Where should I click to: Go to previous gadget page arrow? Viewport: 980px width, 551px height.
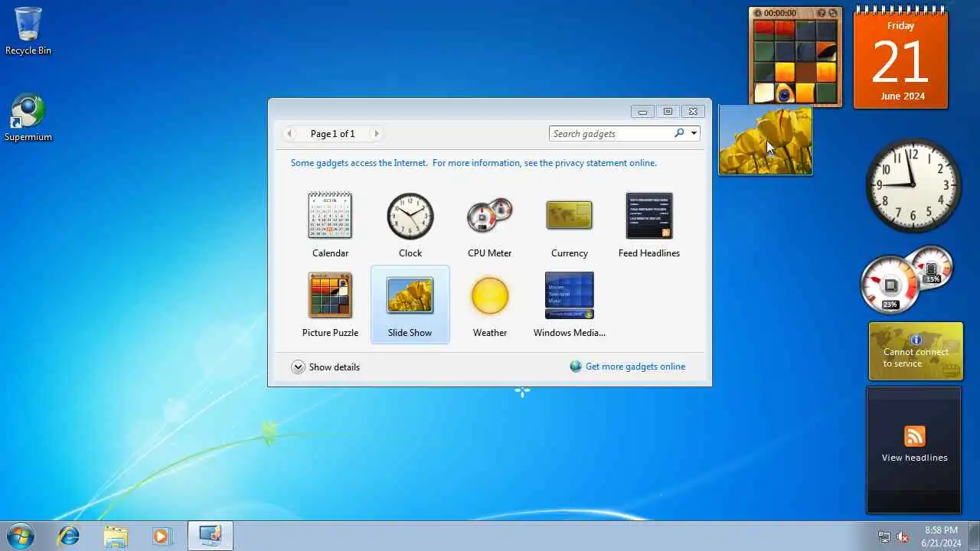point(289,133)
